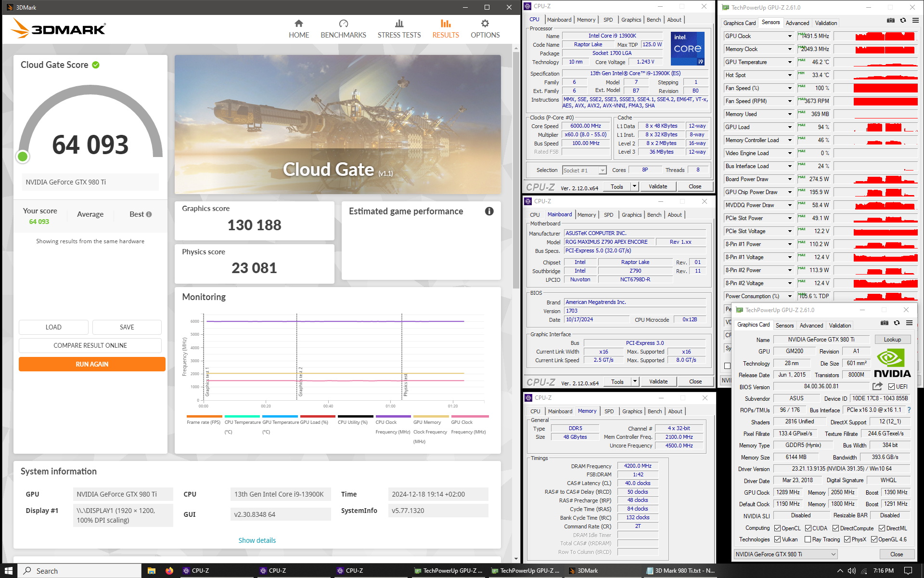Open the Validation tab in GPU-Z Graphics Card window
Screen dimensions: 924x578
pyautogui.click(x=840, y=326)
